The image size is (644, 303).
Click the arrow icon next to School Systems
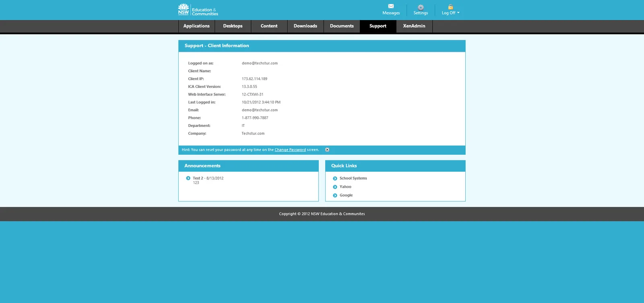(x=335, y=178)
